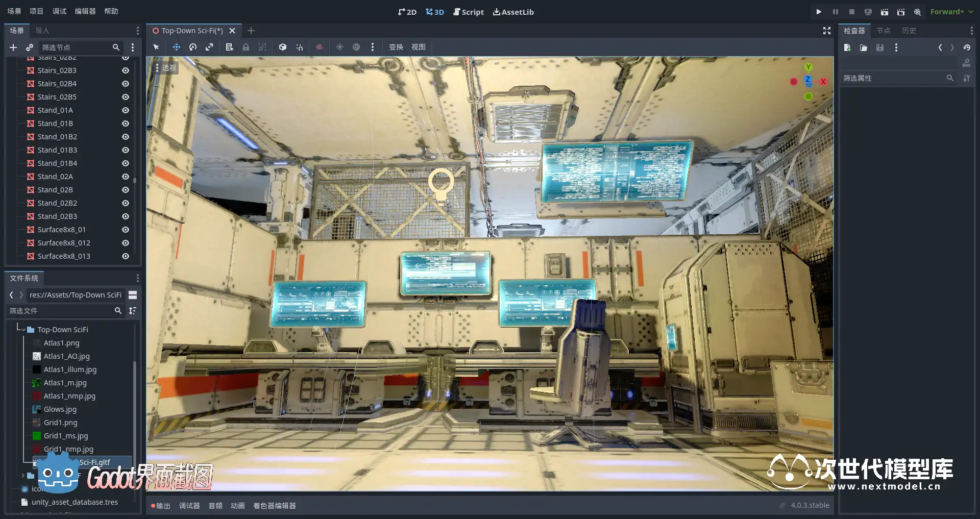Click the sun preview toggle icon
The image size is (980, 519).
(339, 47)
